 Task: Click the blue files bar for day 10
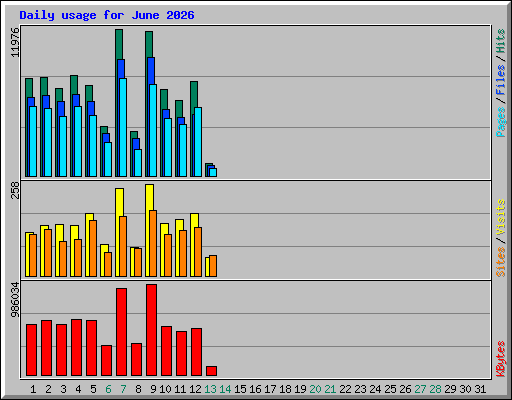[x=166, y=114]
